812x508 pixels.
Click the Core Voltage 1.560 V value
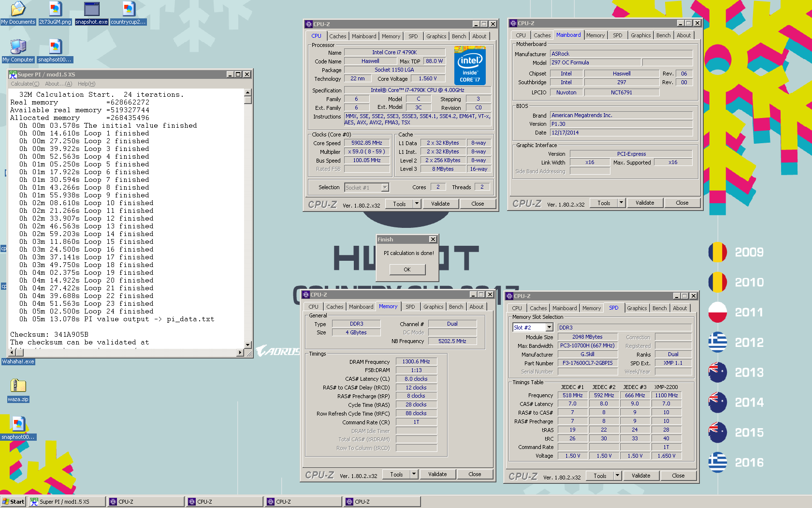(x=428, y=78)
